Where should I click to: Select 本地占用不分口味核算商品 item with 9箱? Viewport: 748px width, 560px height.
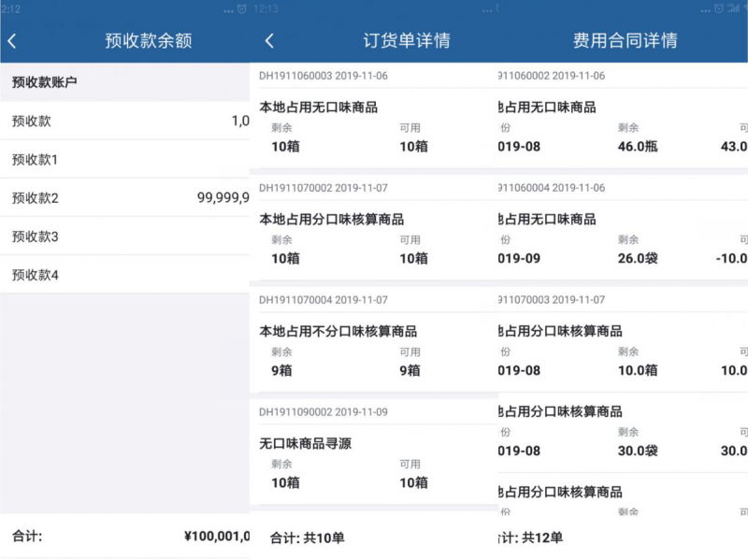372,351
